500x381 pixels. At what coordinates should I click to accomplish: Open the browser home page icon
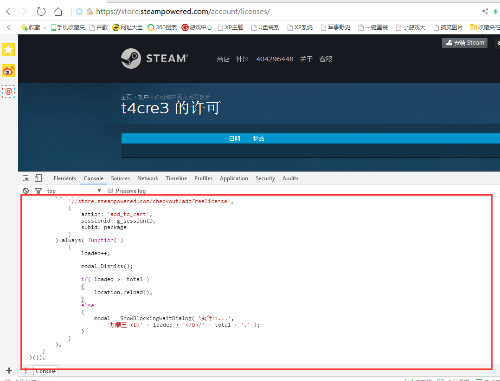pyautogui.click(x=58, y=12)
